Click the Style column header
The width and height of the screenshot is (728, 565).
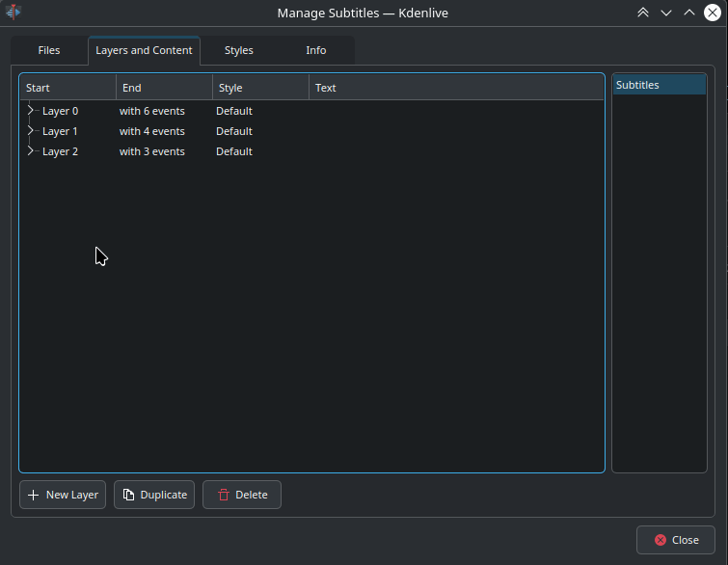pos(260,88)
